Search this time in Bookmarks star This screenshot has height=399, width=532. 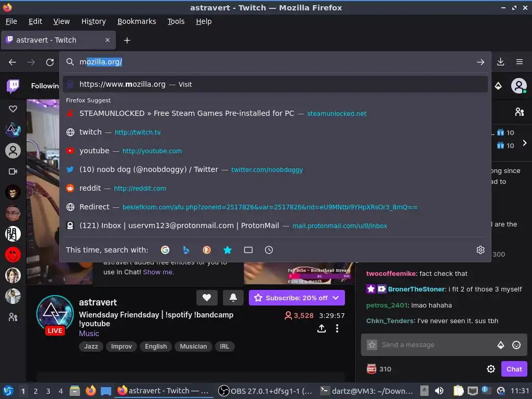(228, 250)
